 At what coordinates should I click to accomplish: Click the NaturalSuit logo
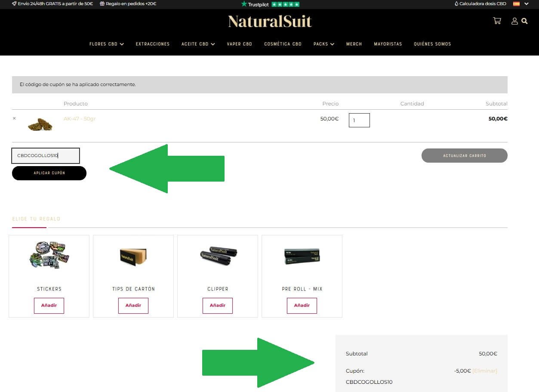(x=270, y=21)
